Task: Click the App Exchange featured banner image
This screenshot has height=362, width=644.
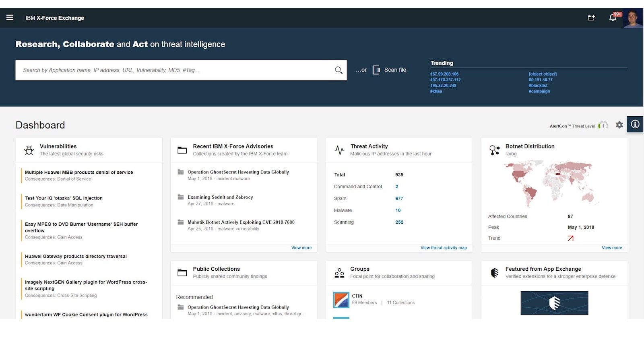Action: coord(554,303)
